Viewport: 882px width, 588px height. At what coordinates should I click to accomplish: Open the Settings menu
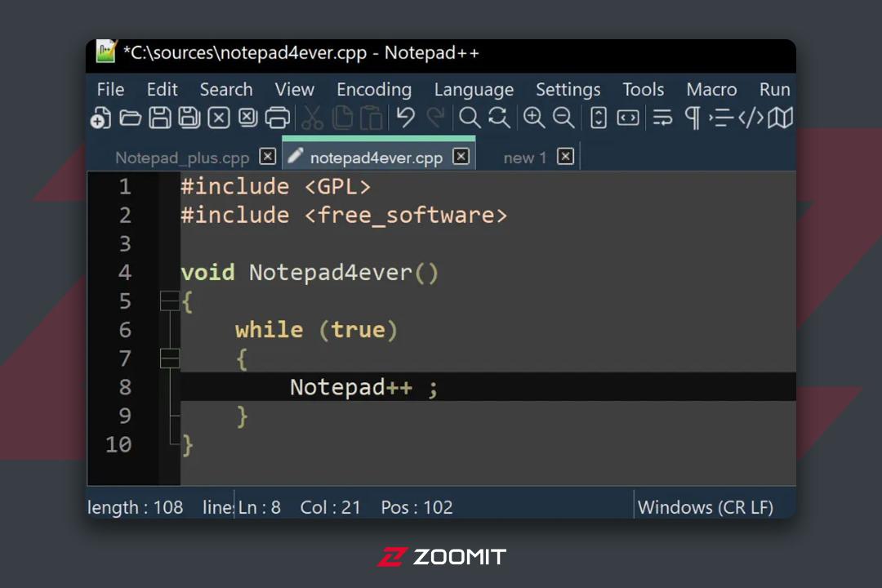click(568, 90)
